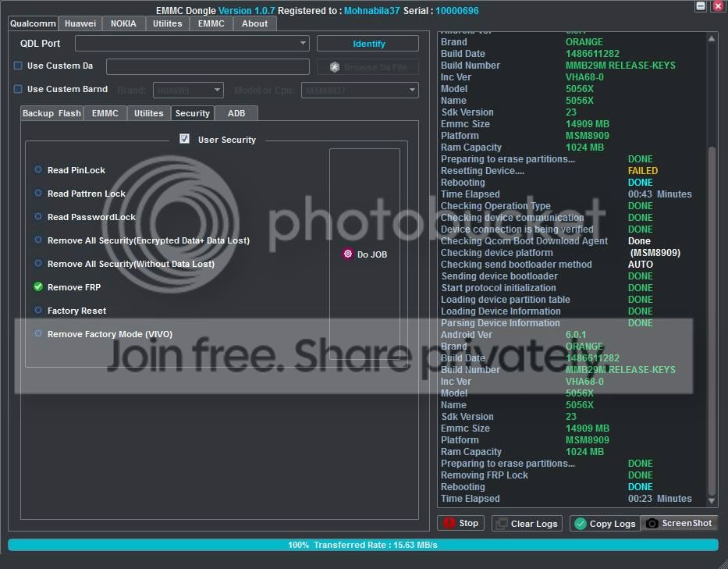The height and width of the screenshot is (569, 728).
Task: Click the red Stop icon
Action: (x=449, y=523)
